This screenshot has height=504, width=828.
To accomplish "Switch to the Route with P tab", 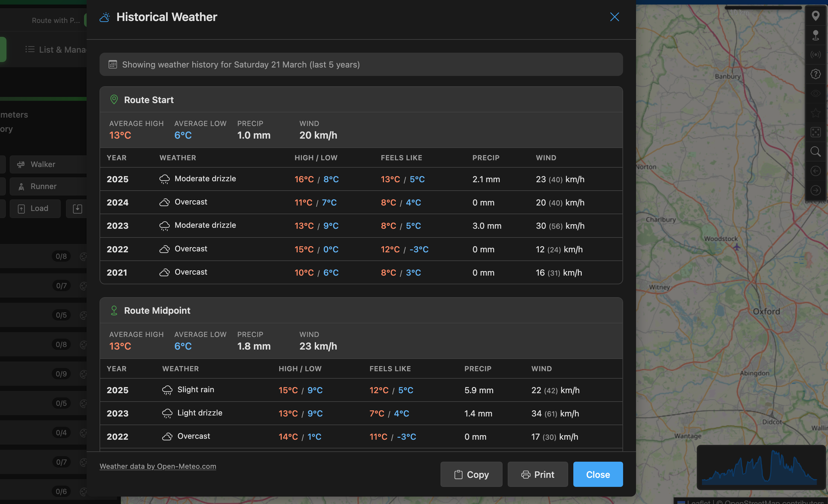I will (x=55, y=20).
